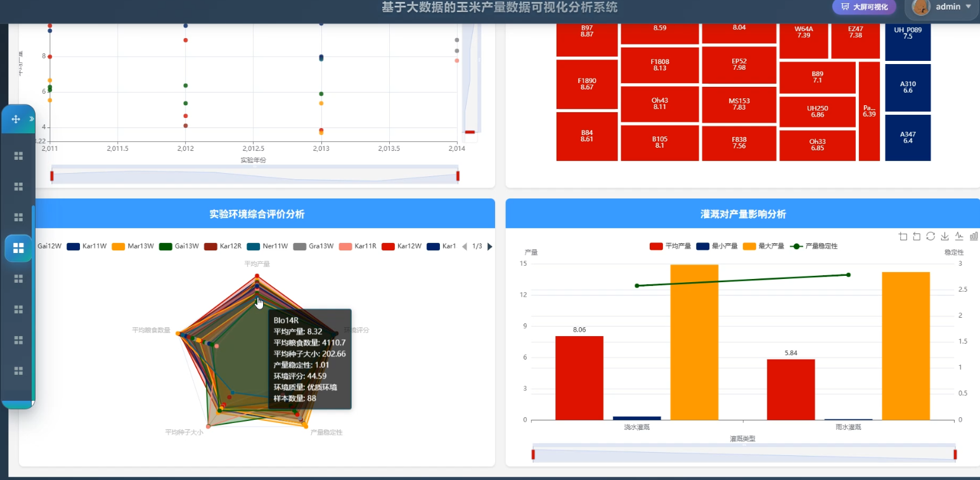Open the bottommost grid menu icon in sidebar
The height and width of the screenshot is (480, 980).
pyautogui.click(x=18, y=370)
